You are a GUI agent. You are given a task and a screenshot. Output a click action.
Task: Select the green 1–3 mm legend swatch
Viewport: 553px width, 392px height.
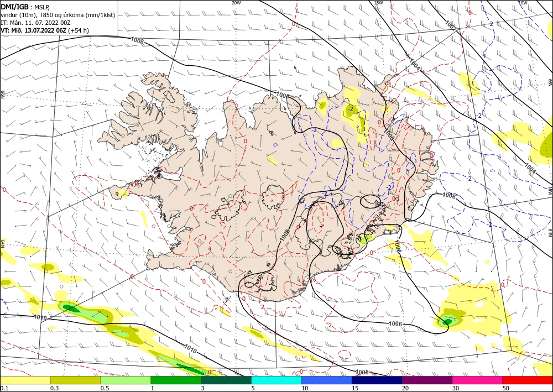[x=176, y=380]
